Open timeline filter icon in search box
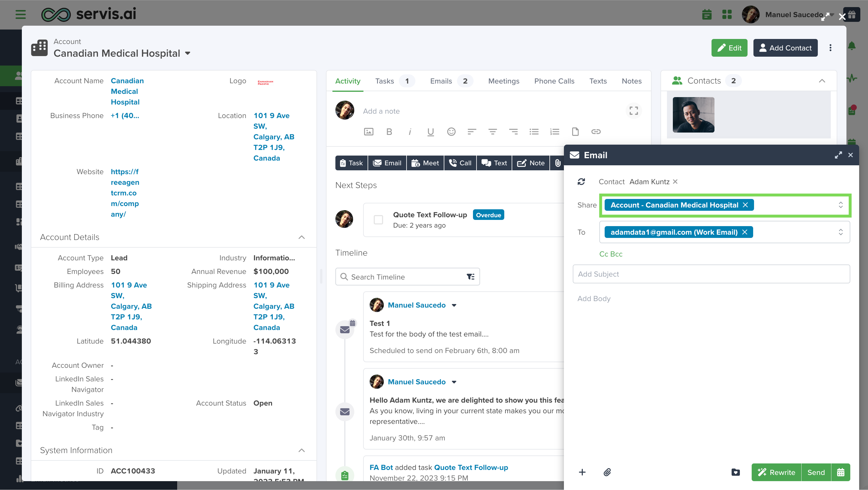 (470, 277)
